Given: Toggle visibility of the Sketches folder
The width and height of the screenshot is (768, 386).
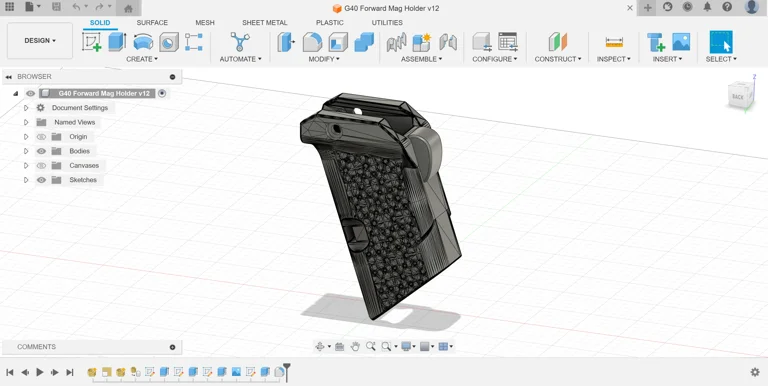Looking at the screenshot, I should tap(41, 180).
